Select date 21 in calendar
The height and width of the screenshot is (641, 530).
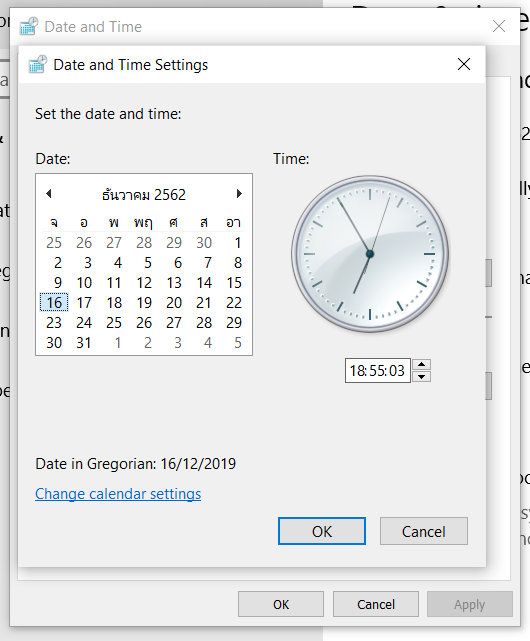pos(204,303)
